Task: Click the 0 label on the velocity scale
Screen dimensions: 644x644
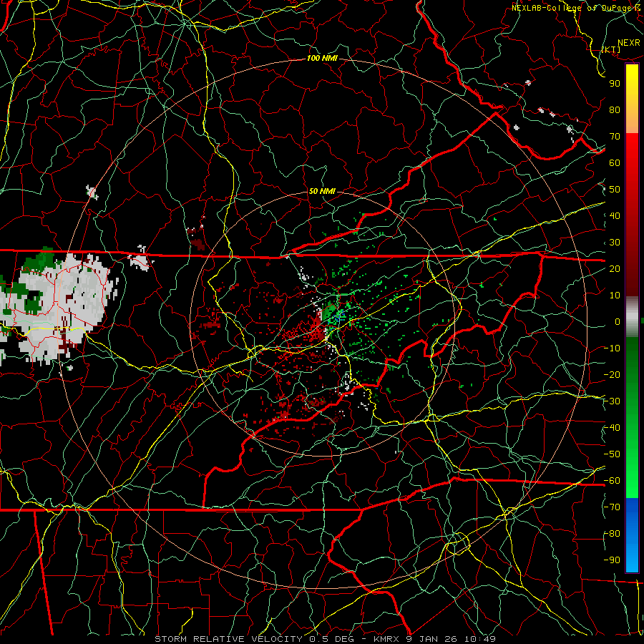Action: tap(618, 321)
